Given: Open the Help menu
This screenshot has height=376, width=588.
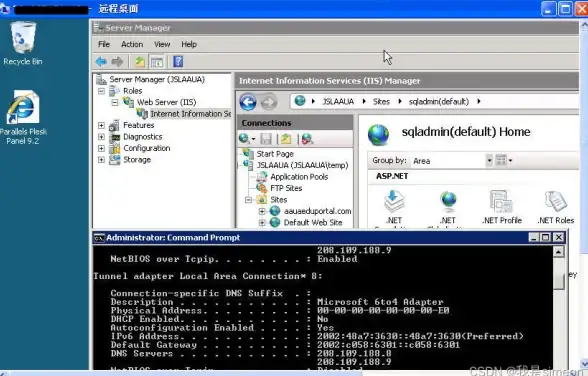Looking at the screenshot, I should click(189, 44).
